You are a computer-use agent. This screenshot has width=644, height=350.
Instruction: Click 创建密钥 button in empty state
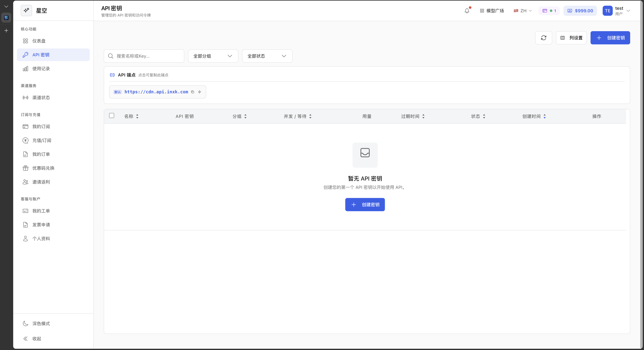[x=365, y=205]
